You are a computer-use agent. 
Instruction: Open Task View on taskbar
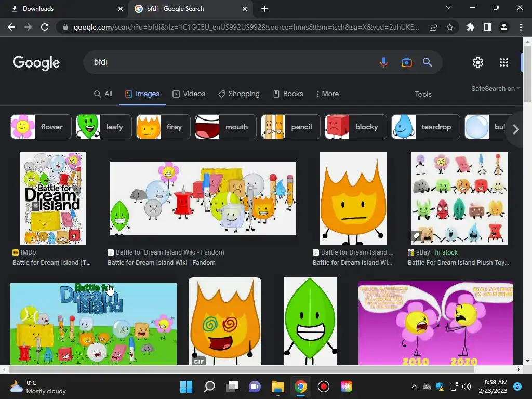(232, 387)
